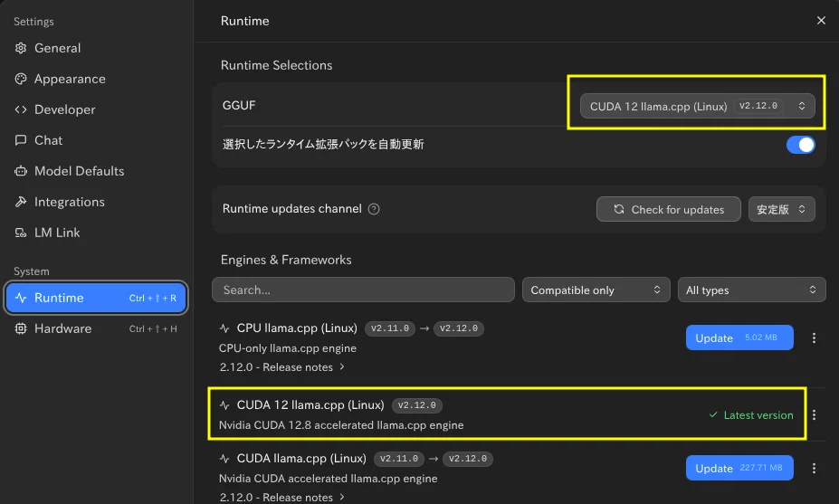The image size is (839, 504).
Task: Click pulse icon beside CUDA llama.cpp (Linux)
Action: [224, 459]
